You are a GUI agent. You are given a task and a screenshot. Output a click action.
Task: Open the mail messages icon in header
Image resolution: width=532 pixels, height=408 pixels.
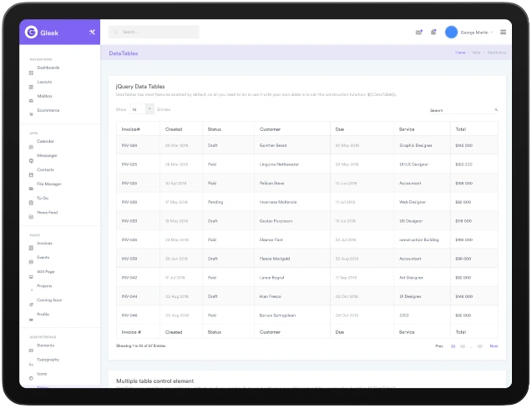tap(418, 33)
